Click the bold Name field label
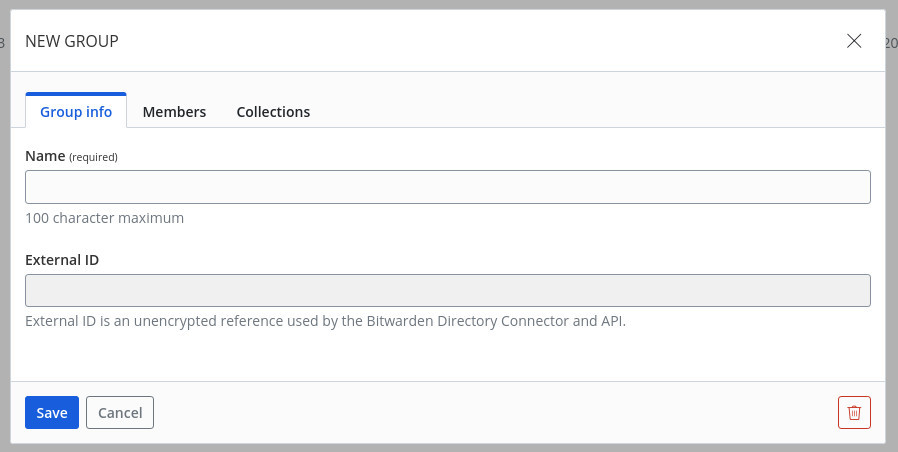Image resolution: width=898 pixels, height=452 pixels. 45,156
